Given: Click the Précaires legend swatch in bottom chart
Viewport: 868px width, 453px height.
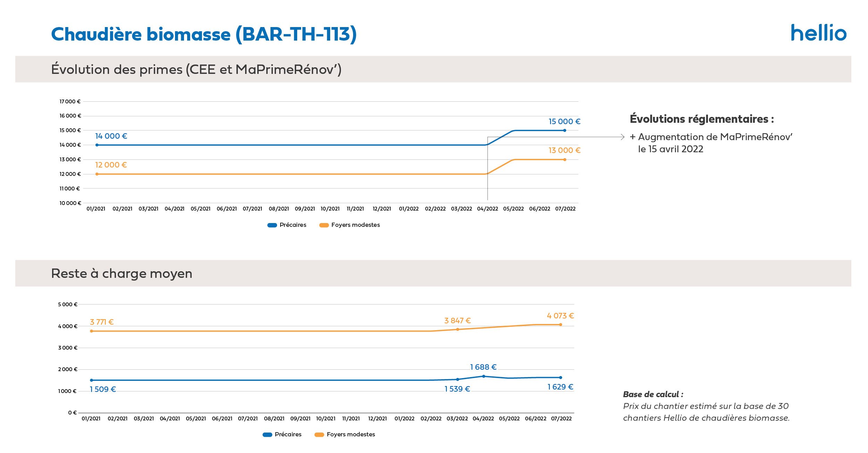Looking at the screenshot, I should pyautogui.click(x=267, y=435).
